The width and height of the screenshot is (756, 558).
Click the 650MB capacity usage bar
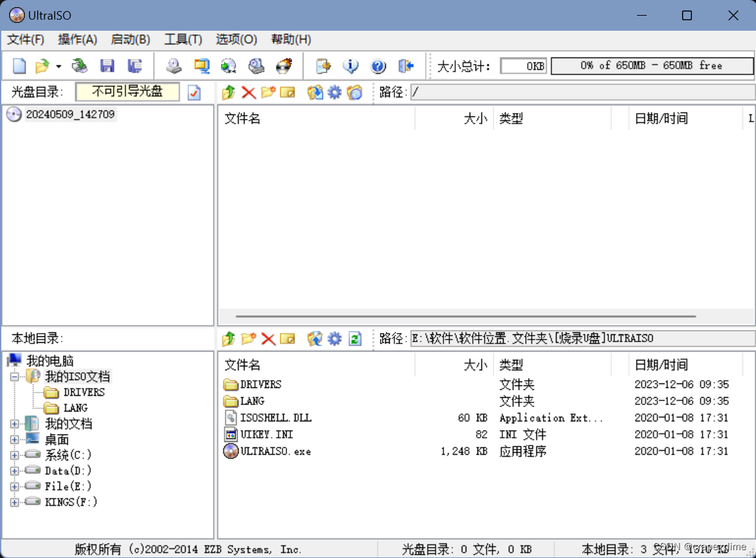click(652, 65)
